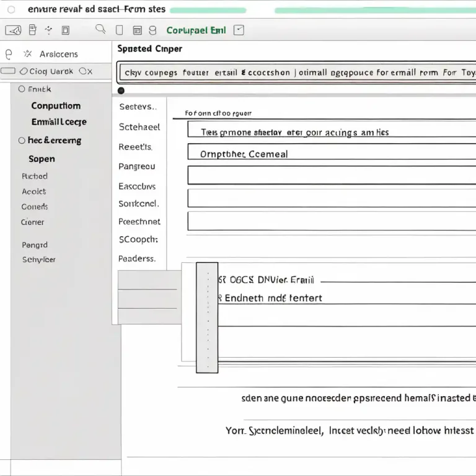
Task: Open the Arsiocens sidebar header
Action: coord(59,54)
